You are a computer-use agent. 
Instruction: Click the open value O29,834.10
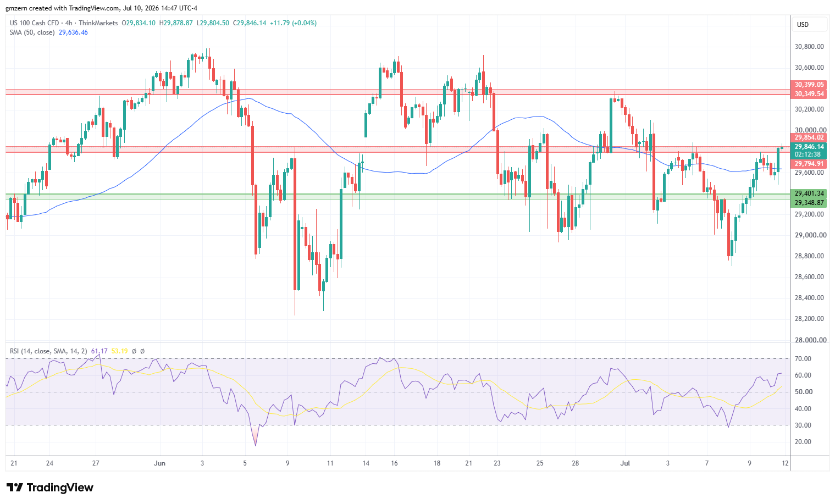(x=138, y=23)
